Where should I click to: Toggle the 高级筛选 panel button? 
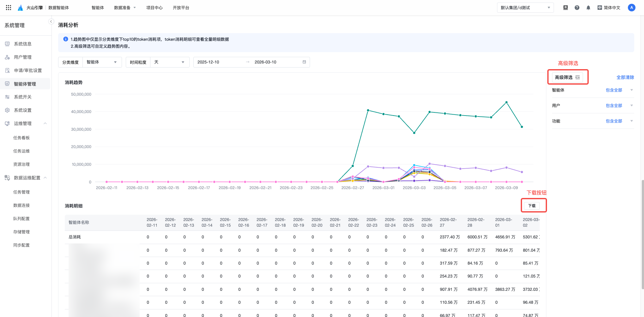click(x=567, y=77)
